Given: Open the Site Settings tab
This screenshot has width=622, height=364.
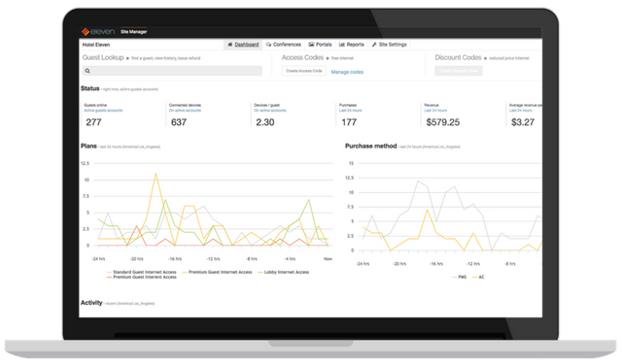Looking at the screenshot, I should pos(389,45).
